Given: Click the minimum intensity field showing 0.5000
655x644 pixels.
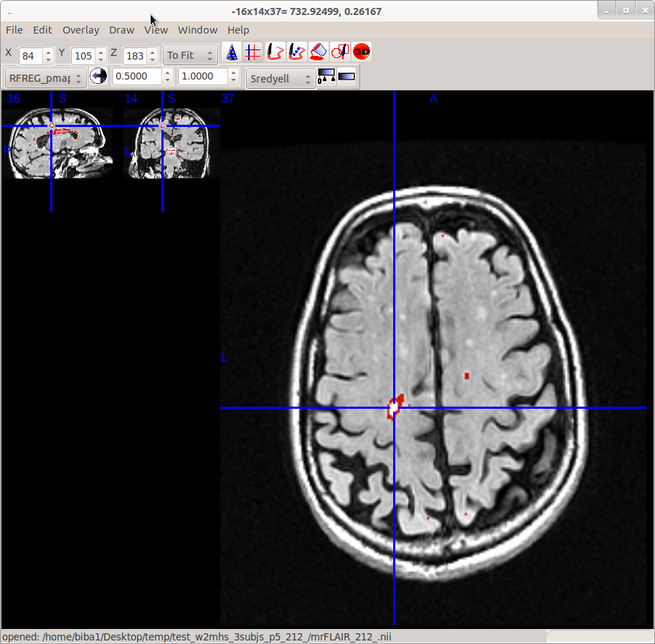Looking at the screenshot, I should pyautogui.click(x=137, y=77).
